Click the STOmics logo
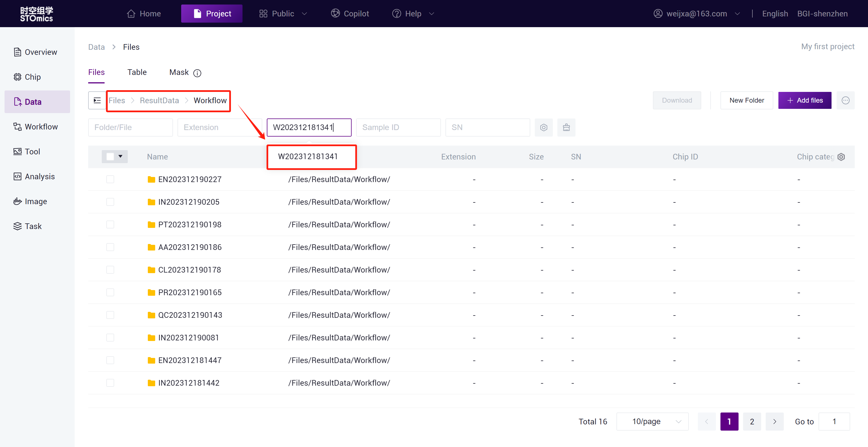 point(36,14)
